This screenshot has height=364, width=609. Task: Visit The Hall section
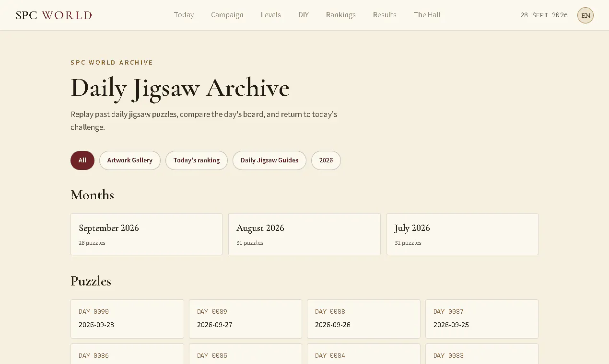click(x=427, y=15)
